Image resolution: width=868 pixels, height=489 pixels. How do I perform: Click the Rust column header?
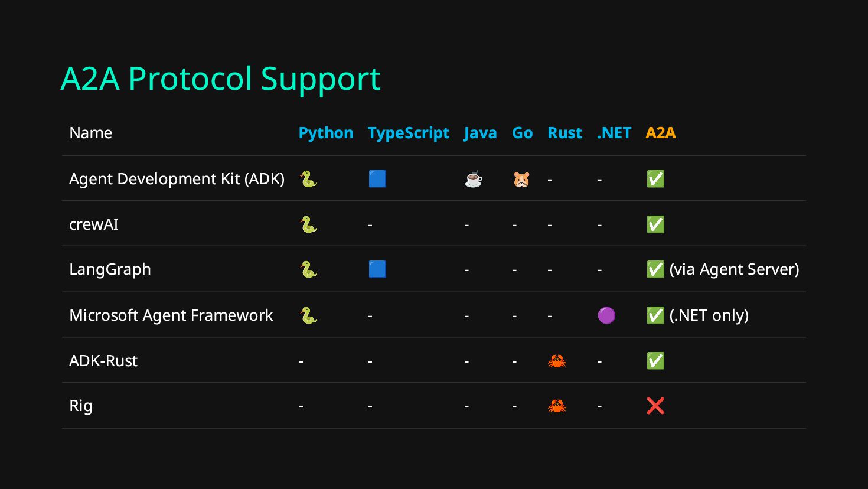564,133
